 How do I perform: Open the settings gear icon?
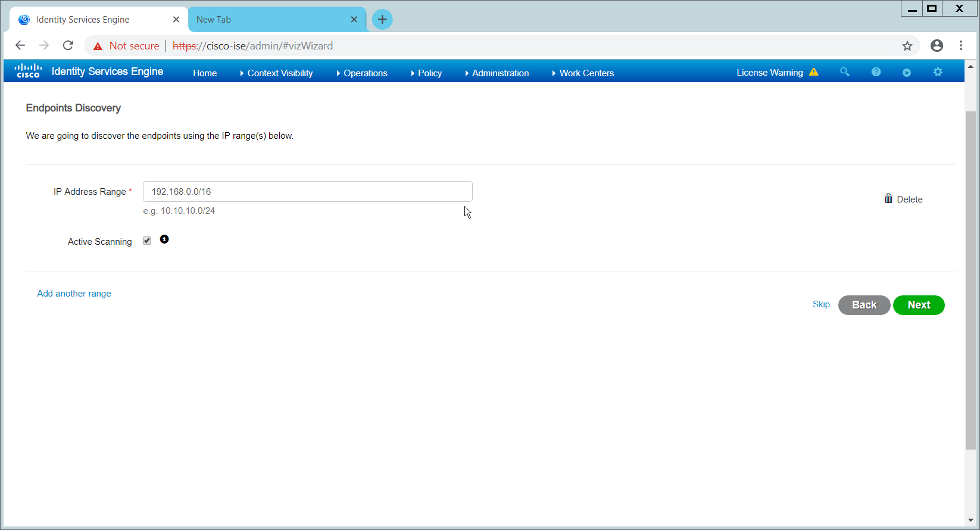coord(938,72)
